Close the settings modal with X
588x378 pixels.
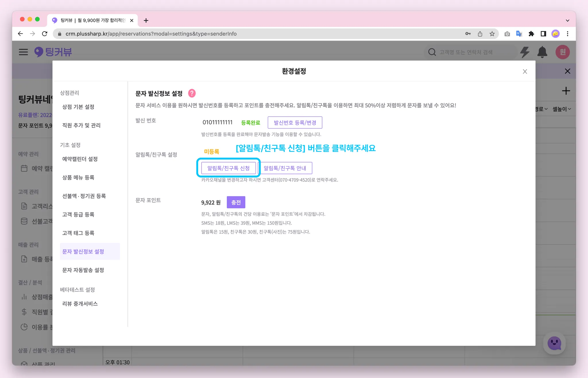525,72
